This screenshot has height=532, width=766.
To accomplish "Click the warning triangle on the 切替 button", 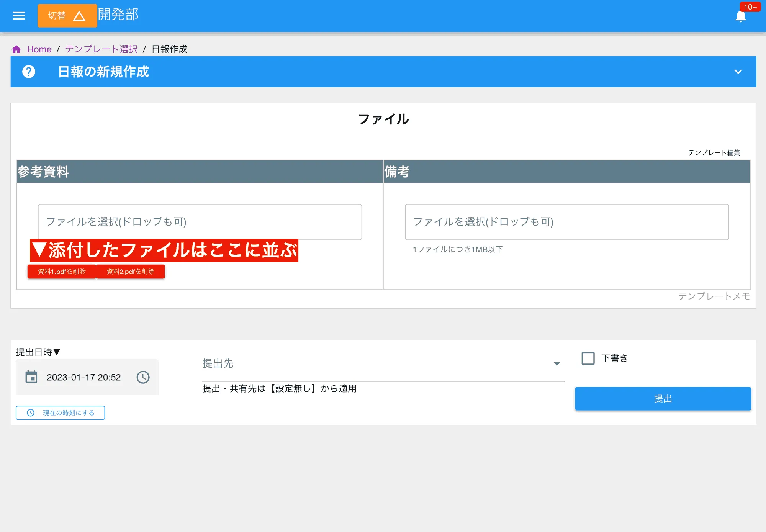I will [x=80, y=16].
